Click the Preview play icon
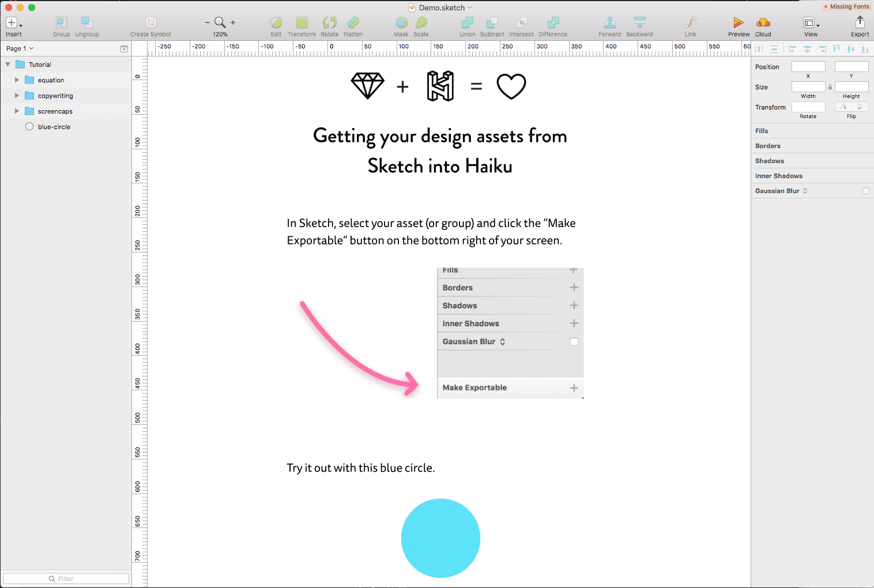 point(739,22)
